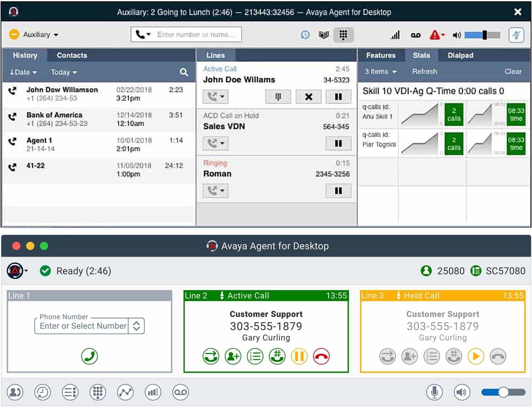Open the Today filter dropdown
Image resolution: width=532 pixels, height=408 pixels.
tap(64, 72)
